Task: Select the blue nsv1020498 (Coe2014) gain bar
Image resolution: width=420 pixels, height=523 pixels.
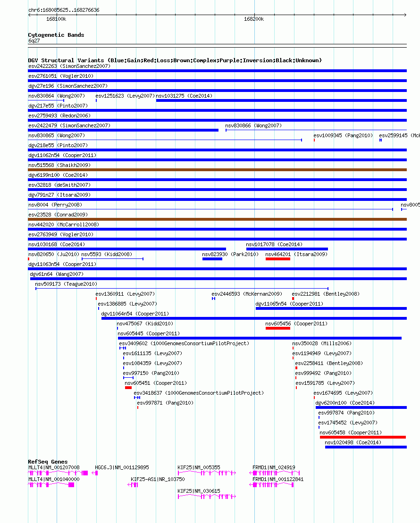Action: point(366,447)
